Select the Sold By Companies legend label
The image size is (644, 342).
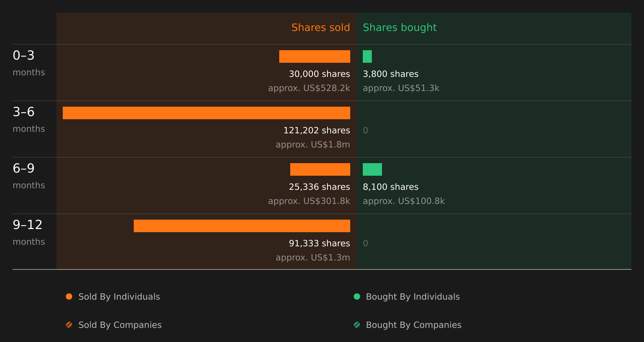120,325
